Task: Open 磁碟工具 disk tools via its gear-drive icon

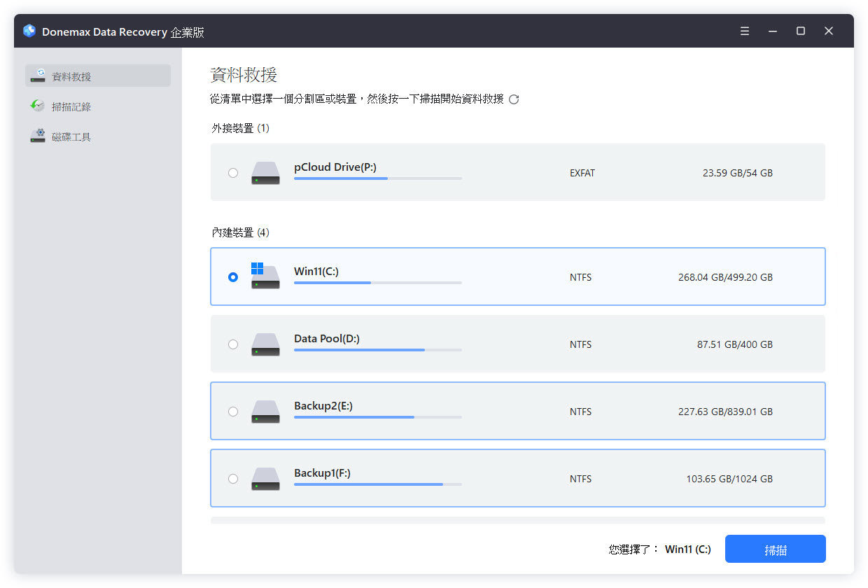Action: point(38,136)
